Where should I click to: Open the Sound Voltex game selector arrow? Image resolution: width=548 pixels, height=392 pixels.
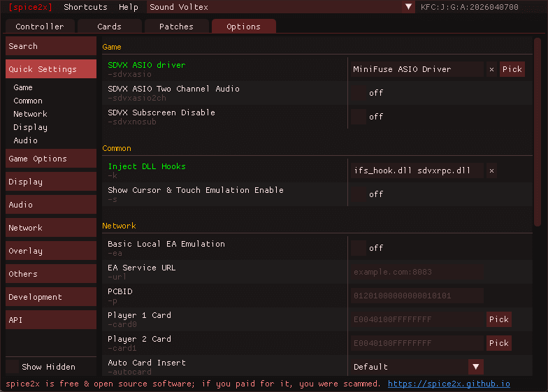click(x=408, y=7)
